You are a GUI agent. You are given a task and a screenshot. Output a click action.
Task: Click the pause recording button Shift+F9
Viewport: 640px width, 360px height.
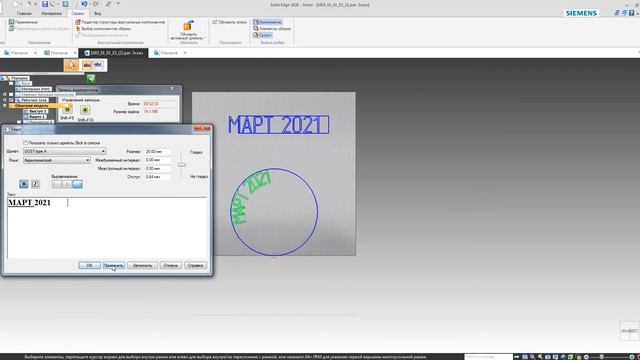[67, 109]
